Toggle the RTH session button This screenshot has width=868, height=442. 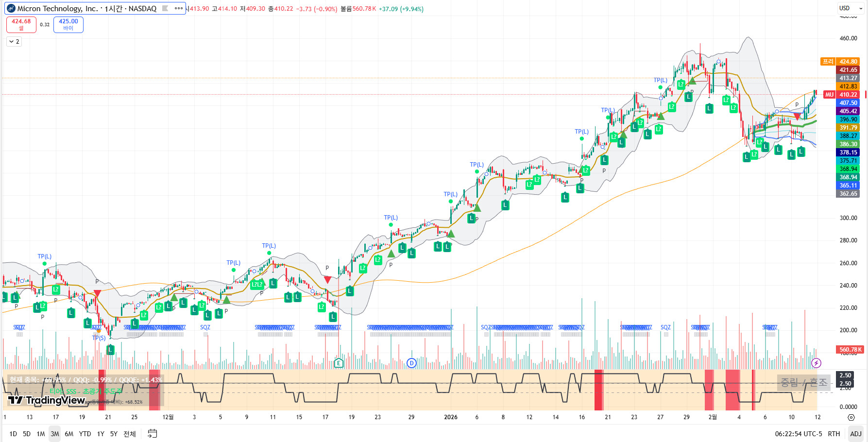click(x=834, y=434)
